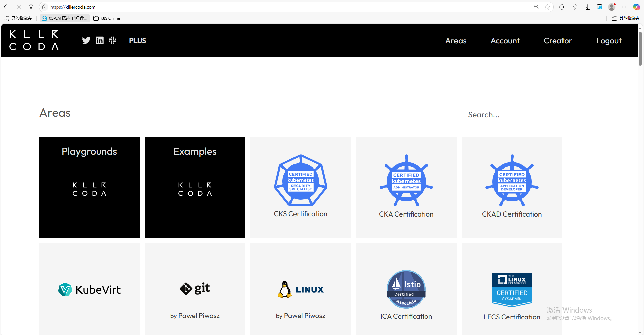View site information lock icon
644x335 pixels.
pyautogui.click(x=44, y=7)
